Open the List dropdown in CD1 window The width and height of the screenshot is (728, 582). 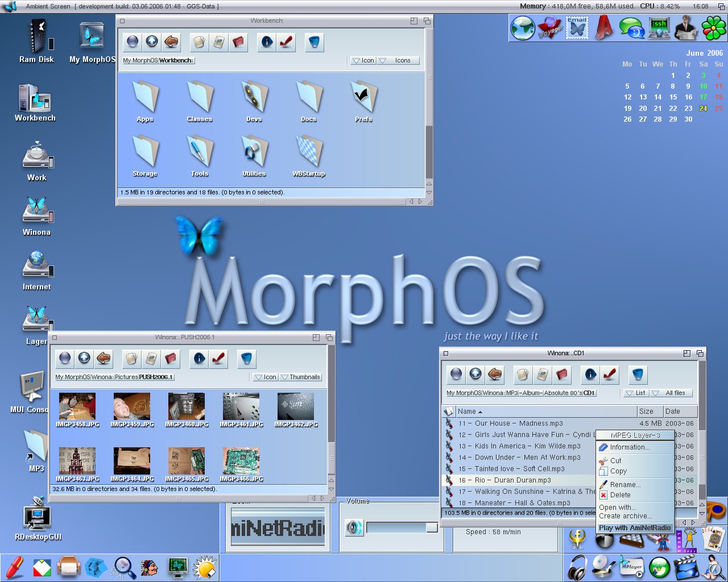635,393
